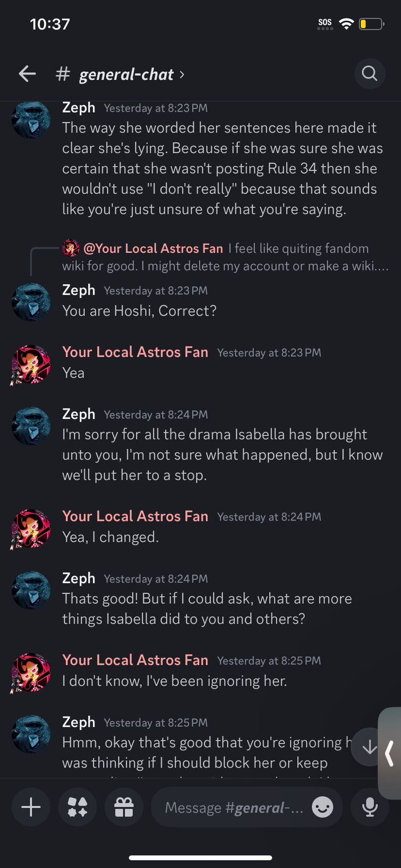The width and height of the screenshot is (401, 868).
Task: Tap the microphone voice message icon
Action: 370,807
